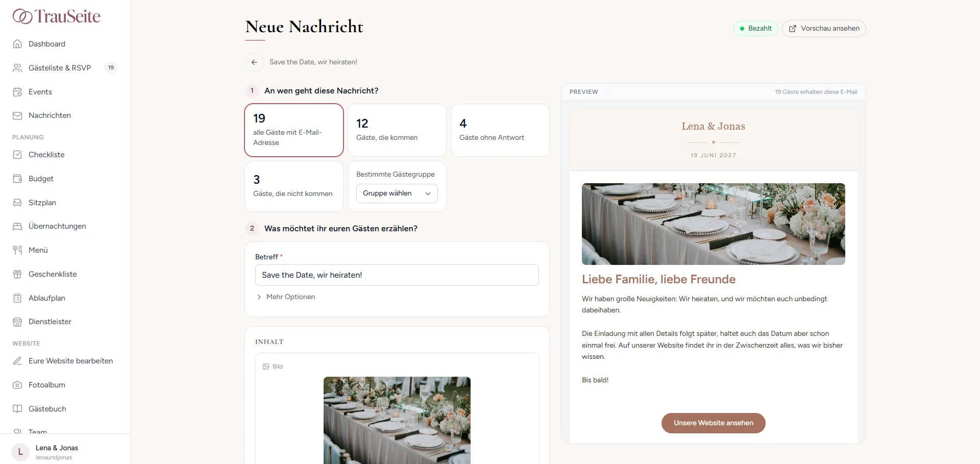Expand Mehr Optionen

(286, 297)
